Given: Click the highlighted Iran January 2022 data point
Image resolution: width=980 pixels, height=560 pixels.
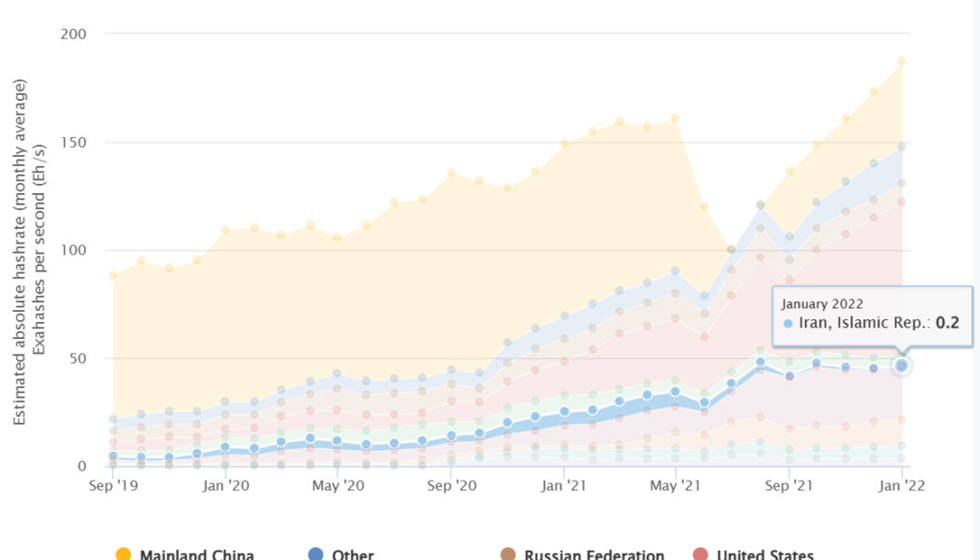Looking at the screenshot, I should [902, 366].
